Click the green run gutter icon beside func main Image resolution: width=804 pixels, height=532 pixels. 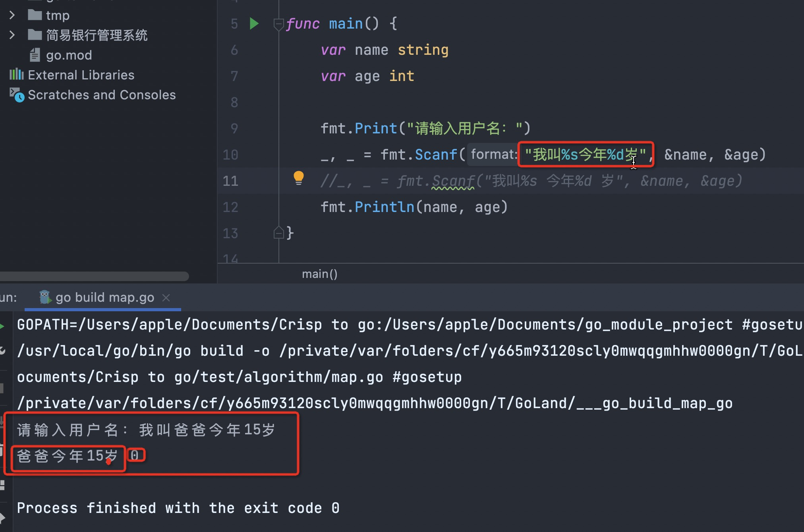pos(254,24)
